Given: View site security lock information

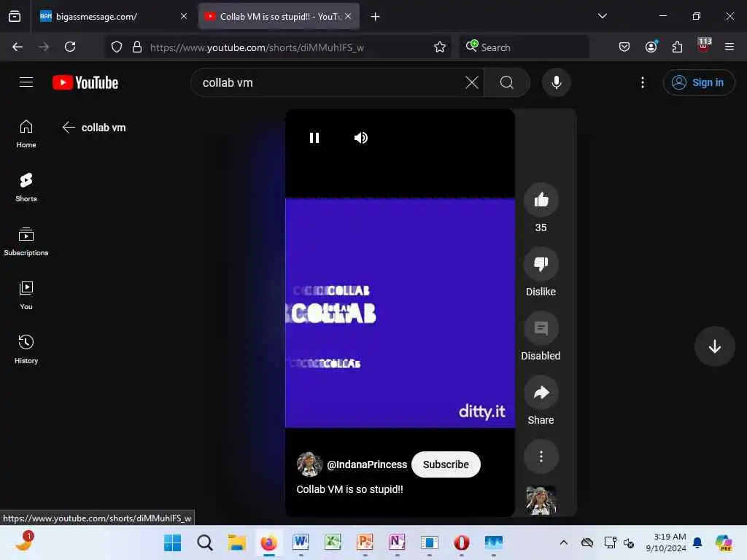Looking at the screenshot, I should click(137, 47).
